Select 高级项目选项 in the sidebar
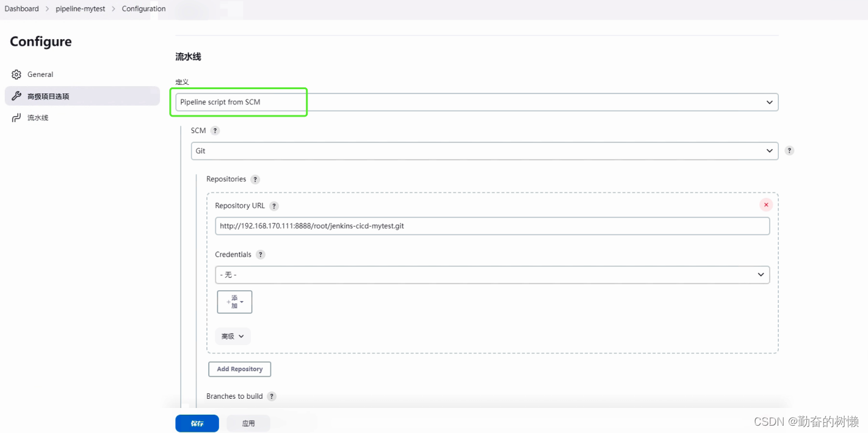 (82, 96)
